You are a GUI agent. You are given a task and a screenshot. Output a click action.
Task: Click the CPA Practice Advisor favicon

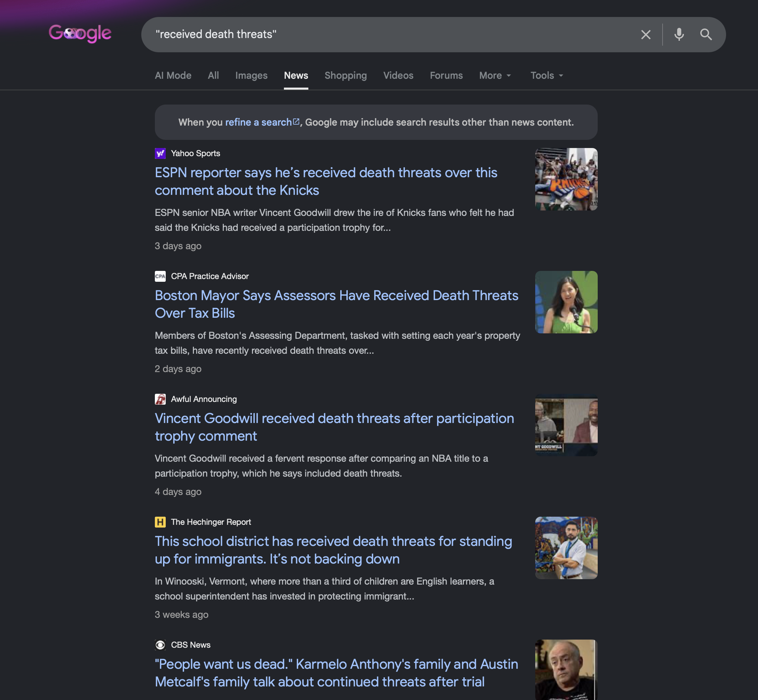[160, 276]
